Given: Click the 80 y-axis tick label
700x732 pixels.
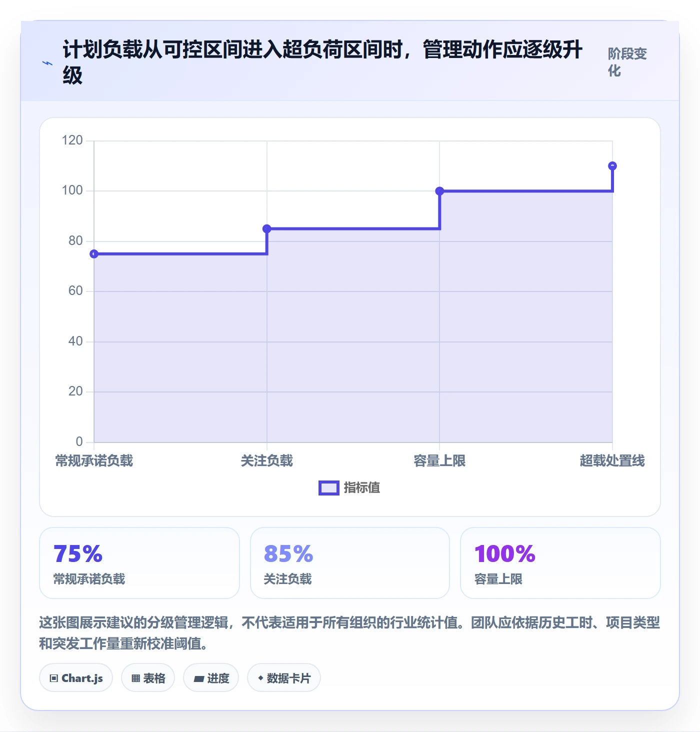Looking at the screenshot, I should click(75, 241).
